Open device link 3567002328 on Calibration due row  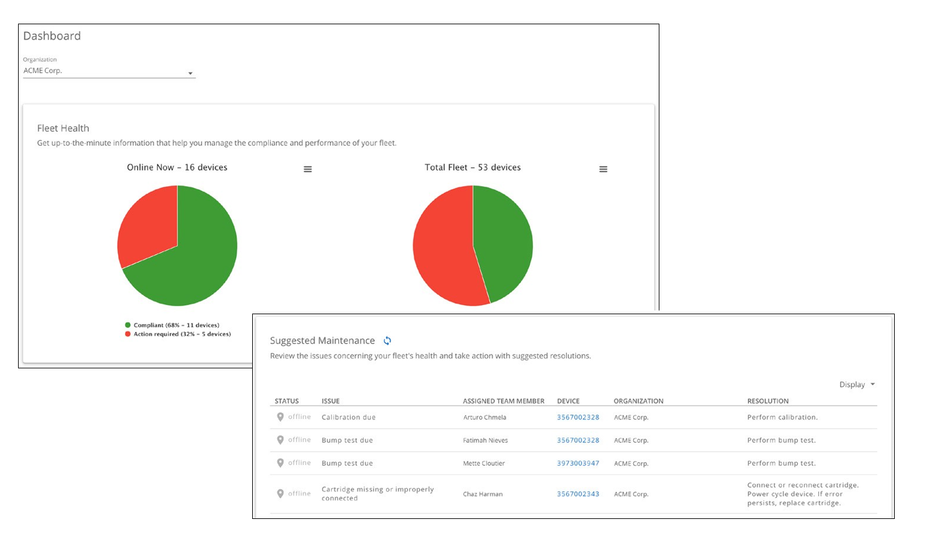(x=578, y=417)
